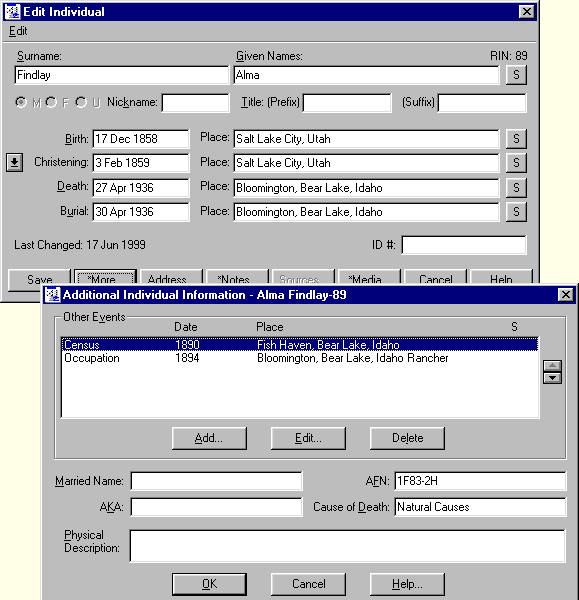Viewport: 579px width, 600px height.
Task: Click the Edit Individual window title icon
Action: 12,11
